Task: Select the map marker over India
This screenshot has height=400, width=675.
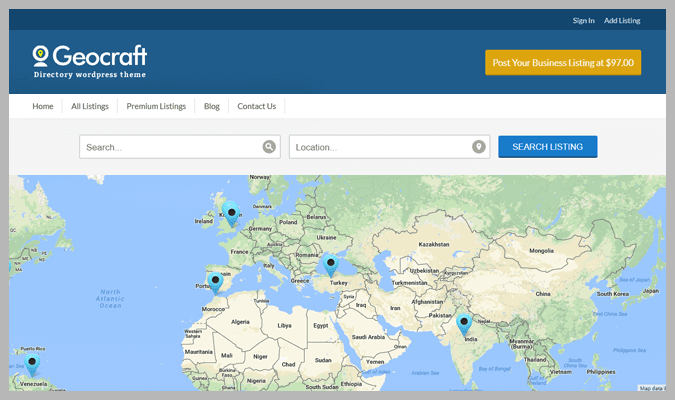Action: [x=464, y=325]
